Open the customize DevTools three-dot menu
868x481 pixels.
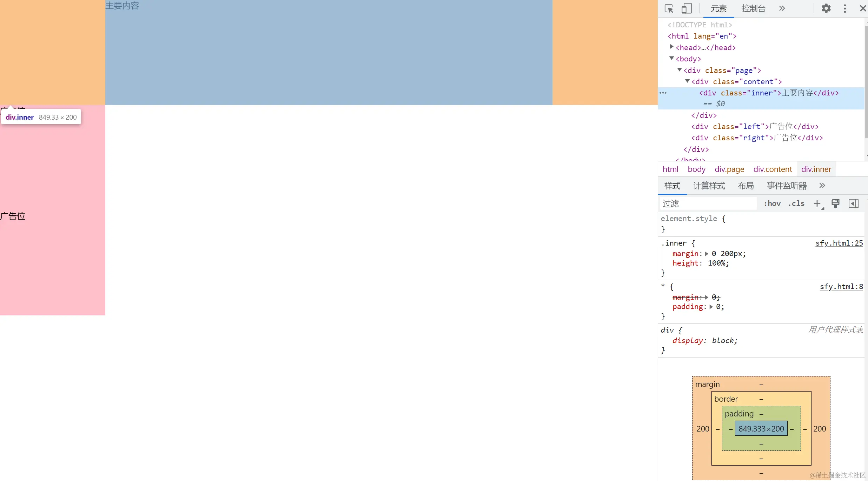(x=844, y=8)
